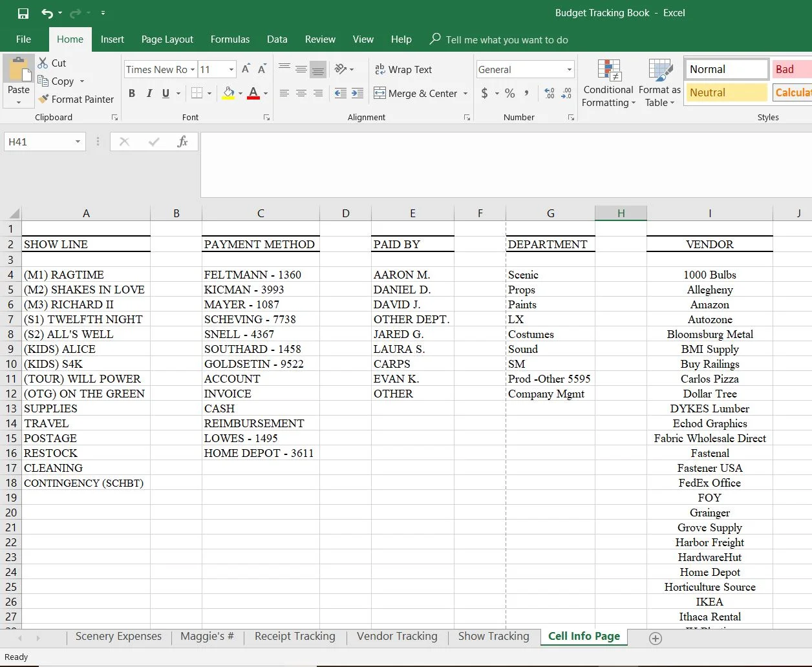812x667 pixels.
Task: Expand the Paste options arrow
Action: [x=19, y=102]
